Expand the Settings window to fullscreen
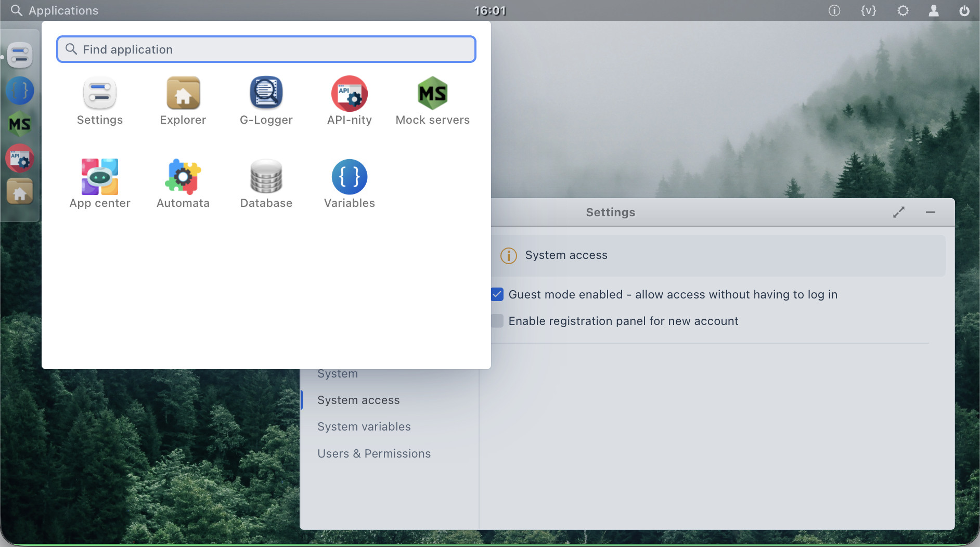Screen dimensions: 980x547 899,212
